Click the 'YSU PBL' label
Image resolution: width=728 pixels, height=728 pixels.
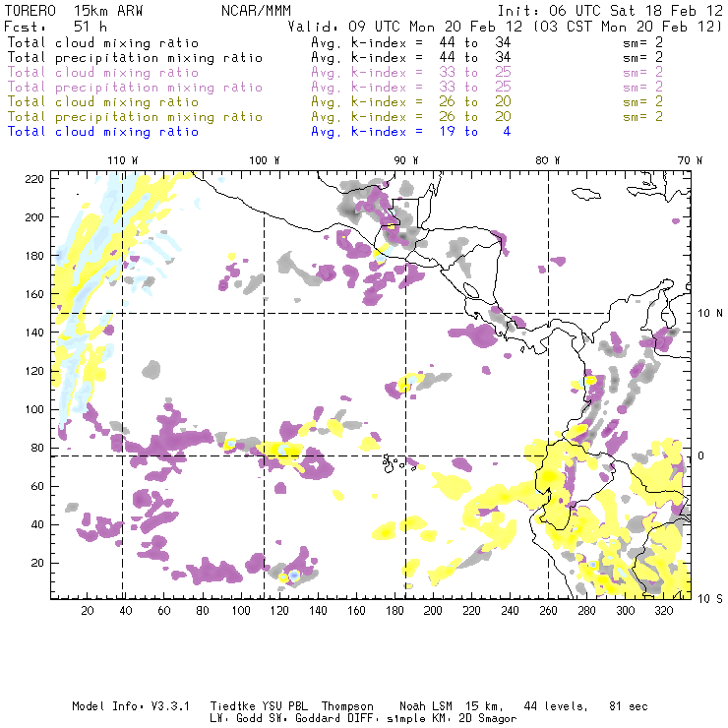(x=285, y=706)
